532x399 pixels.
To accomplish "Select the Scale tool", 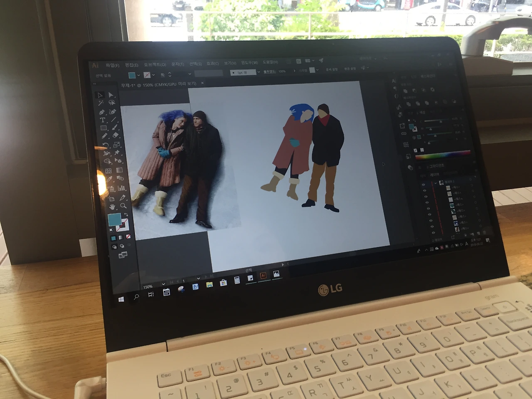I will tap(116, 144).
